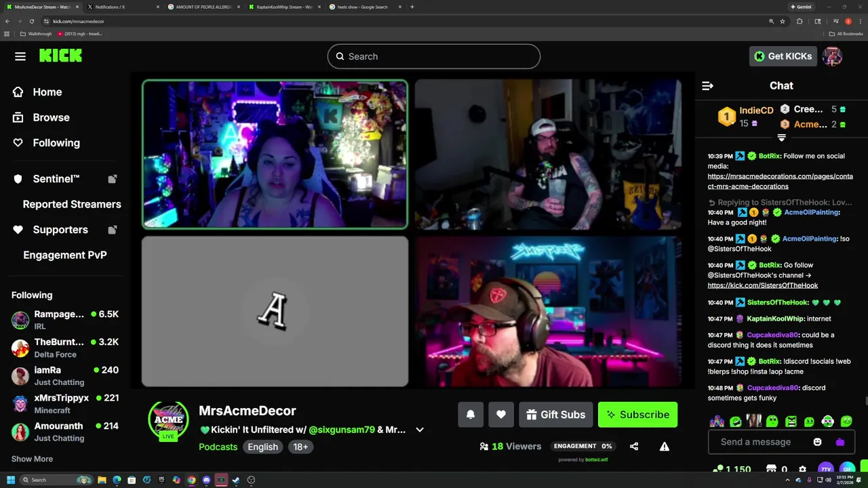This screenshot has width=868, height=488.
Task: Click the share stream icon
Action: (634, 446)
